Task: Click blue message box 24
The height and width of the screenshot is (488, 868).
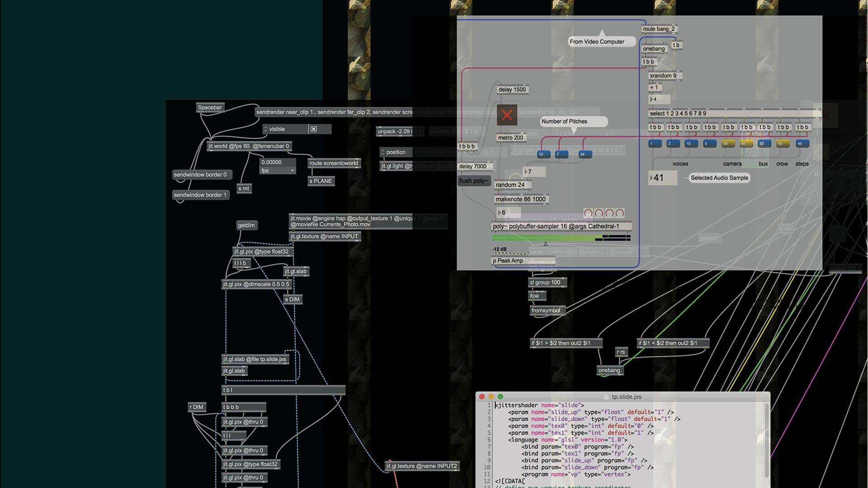Action: tap(585, 155)
